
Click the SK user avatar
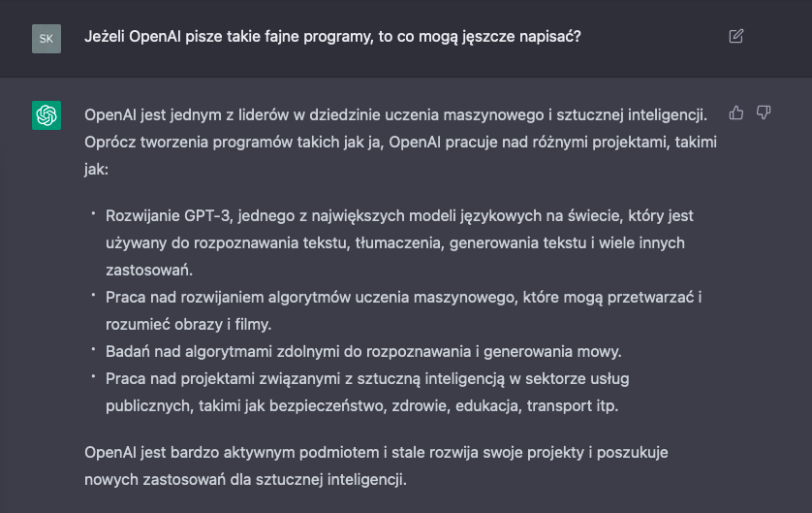(47, 38)
